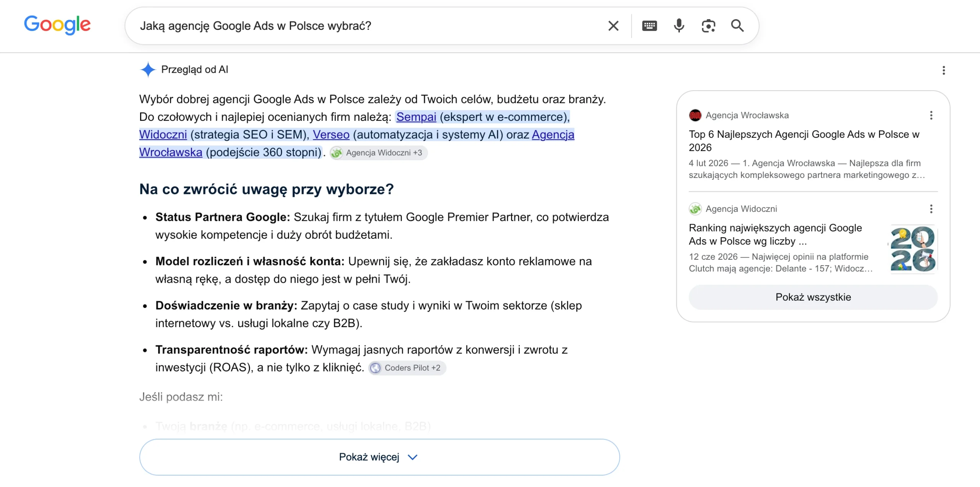This screenshot has width=980, height=487.
Task: Click Pokaż wszystkie sources button
Action: (813, 297)
